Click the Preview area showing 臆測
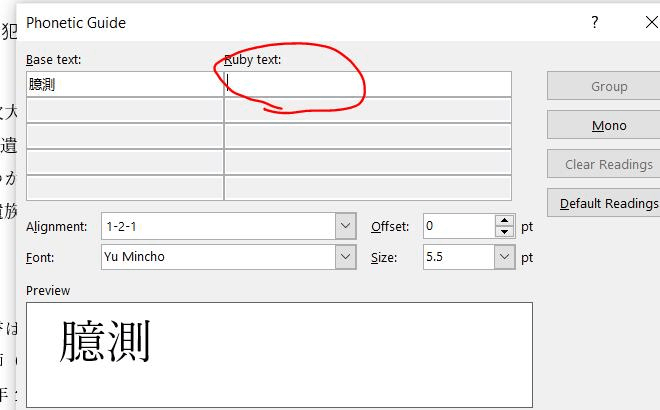660x410 pixels. point(279,354)
